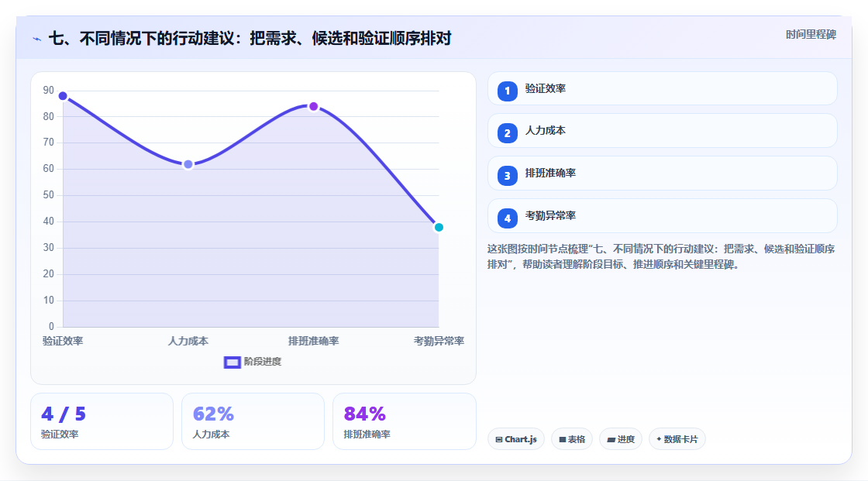This screenshot has width=868, height=481.
Task: Select the 考勤异常率 milestone row
Action: 662,216
